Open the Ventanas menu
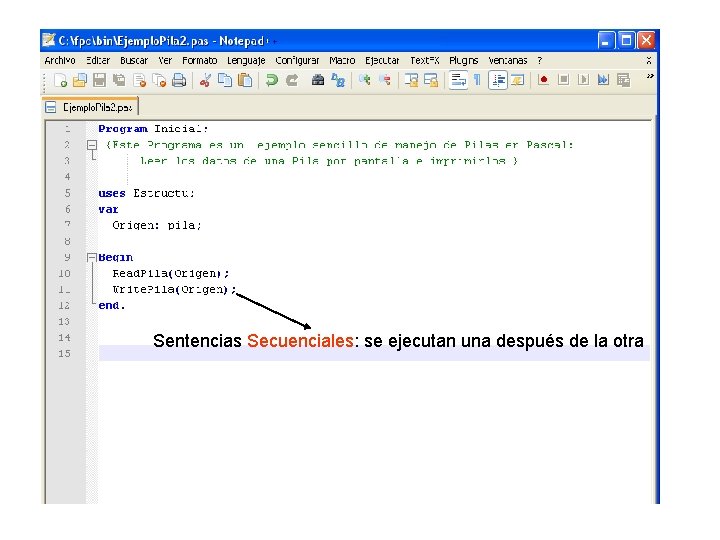 [x=507, y=61]
